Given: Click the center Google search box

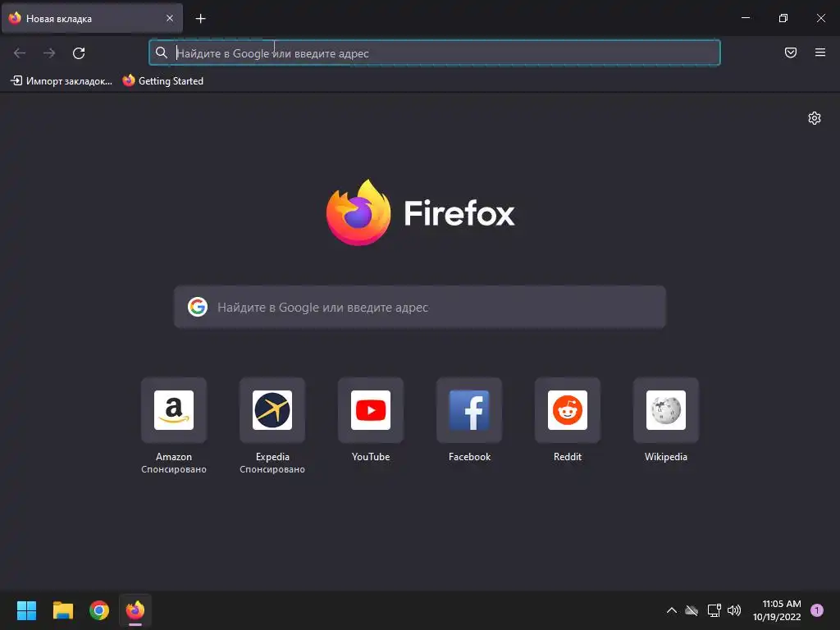Looking at the screenshot, I should click(x=419, y=307).
